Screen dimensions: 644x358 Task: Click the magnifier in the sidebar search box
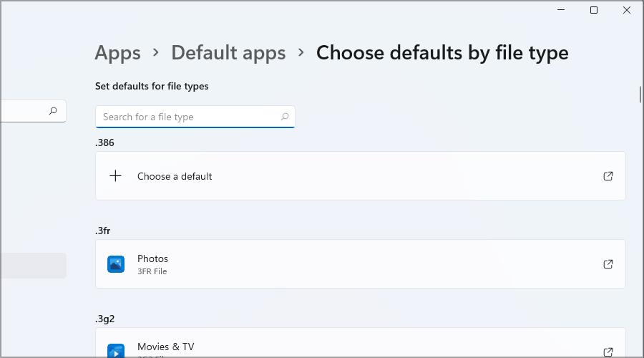pos(53,111)
